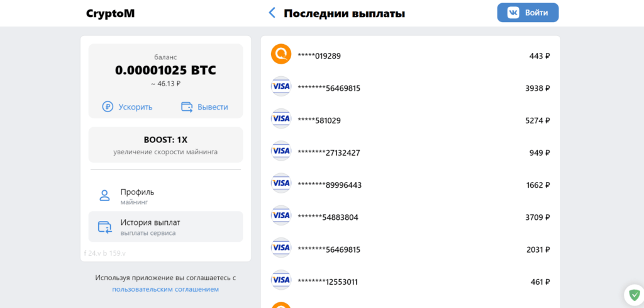Click the green shield badge in corner
Image resolution: width=644 pixels, height=308 pixels.
point(635,294)
